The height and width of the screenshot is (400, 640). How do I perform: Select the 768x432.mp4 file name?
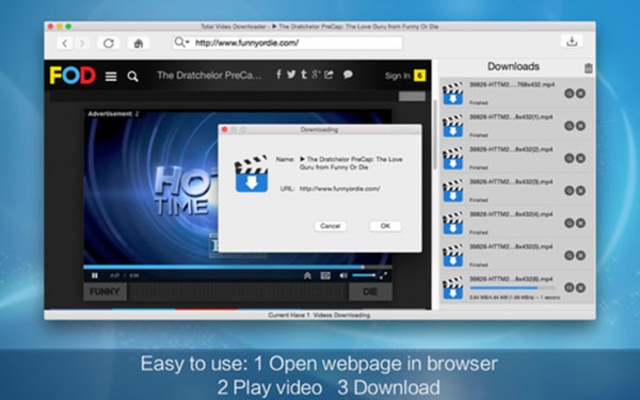tap(512, 85)
